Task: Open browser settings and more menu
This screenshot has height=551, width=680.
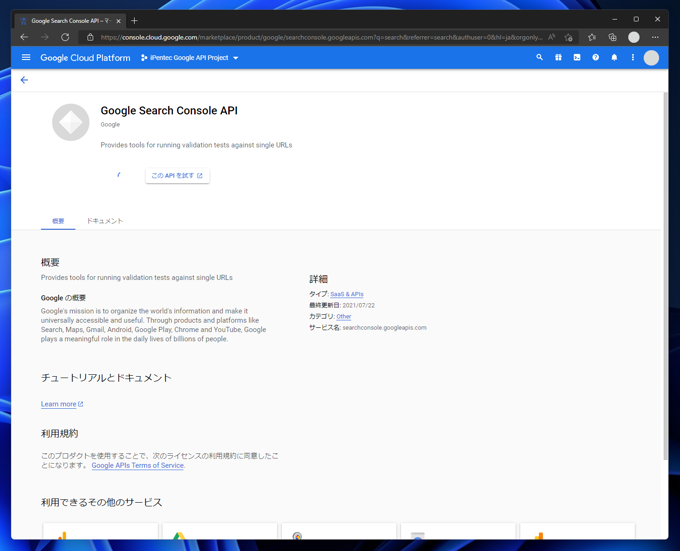Action: pos(655,37)
